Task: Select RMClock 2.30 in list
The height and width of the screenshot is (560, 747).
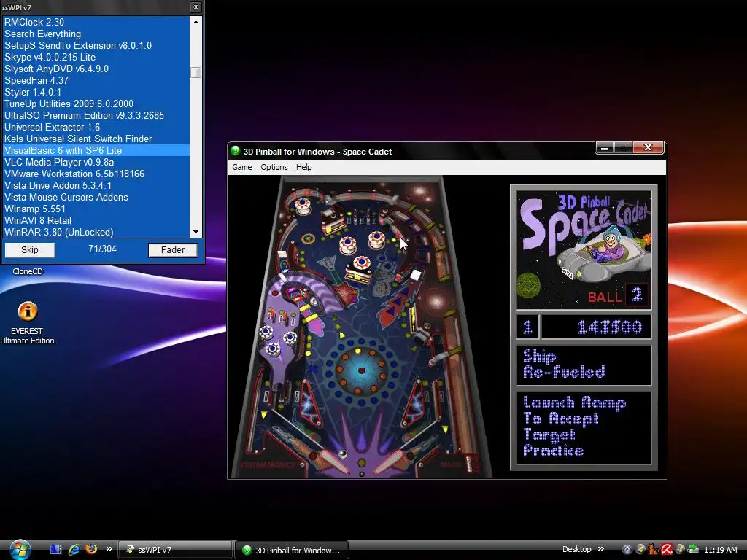Action: (97, 22)
